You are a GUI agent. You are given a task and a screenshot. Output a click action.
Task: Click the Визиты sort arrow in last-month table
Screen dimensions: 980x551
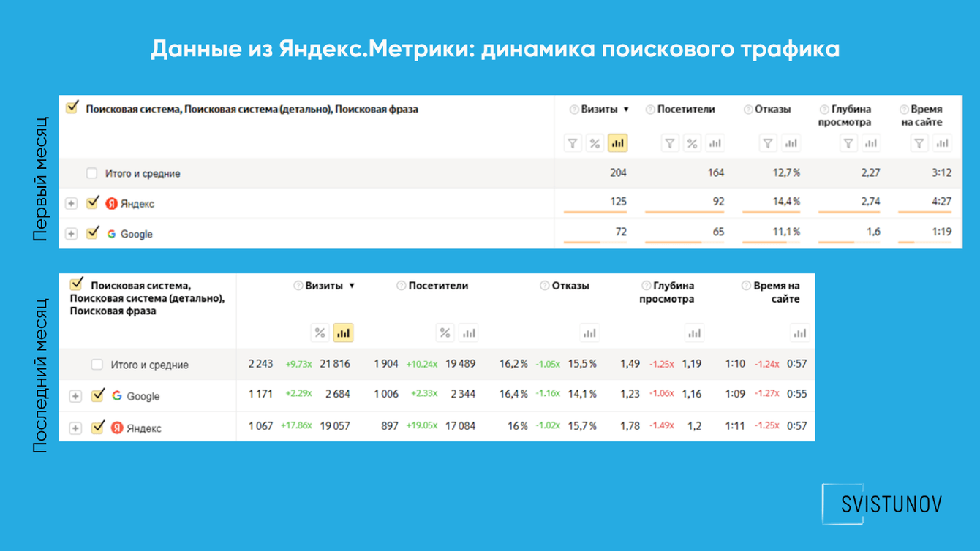click(x=352, y=286)
